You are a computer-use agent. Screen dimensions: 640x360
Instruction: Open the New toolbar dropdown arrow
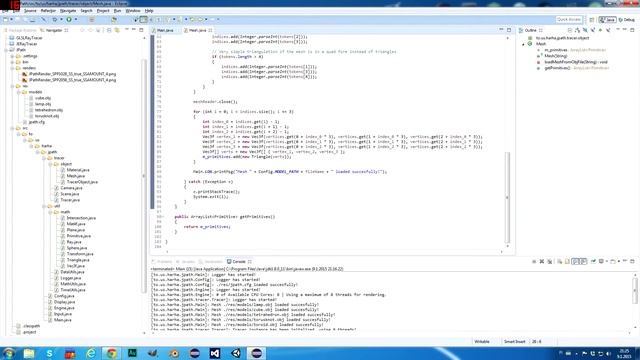(x=11, y=19)
